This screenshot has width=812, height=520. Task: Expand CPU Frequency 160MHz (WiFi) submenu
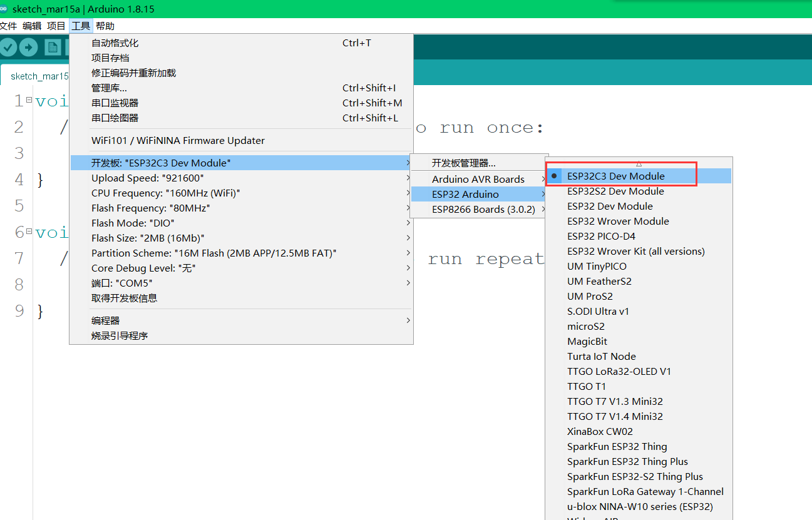pos(241,193)
